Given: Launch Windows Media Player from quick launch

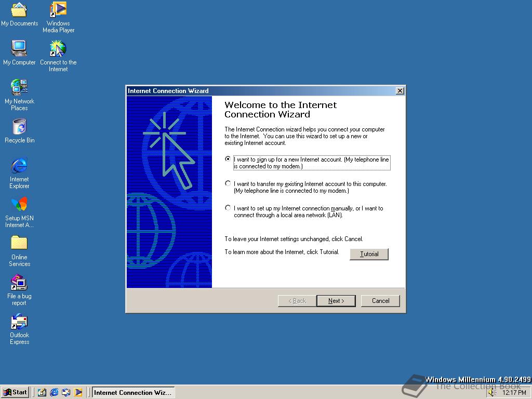Looking at the screenshot, I should click(x=78, y=392).
